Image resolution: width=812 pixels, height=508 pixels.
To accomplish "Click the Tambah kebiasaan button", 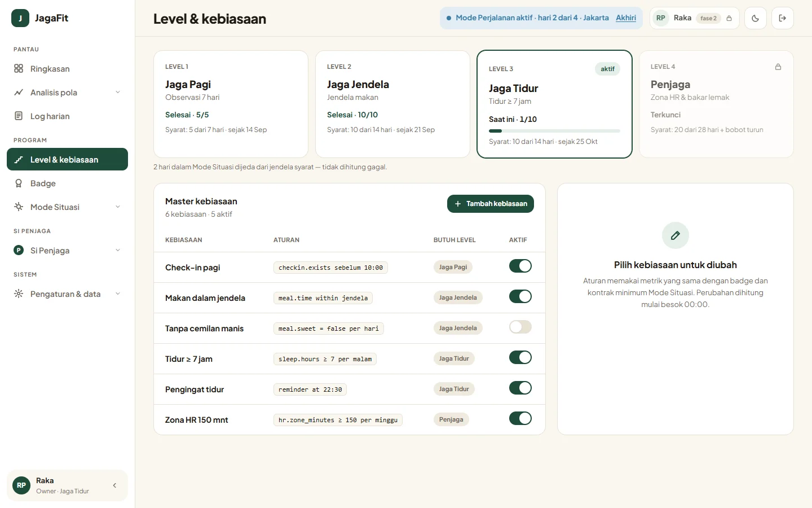I will coord(491,204).
